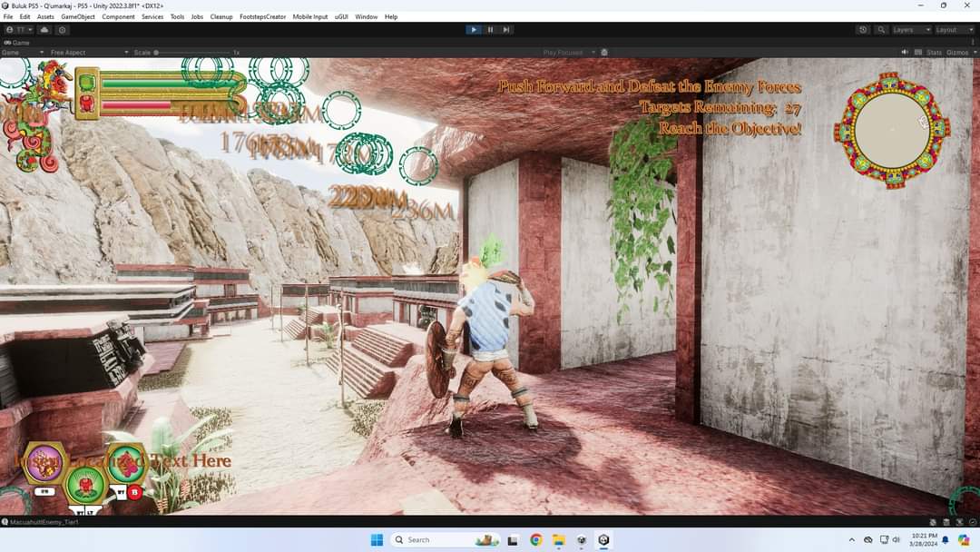The image size is (980, 552).
Task: Open the Game tab three-dot options menu
Action: [973, 43]
